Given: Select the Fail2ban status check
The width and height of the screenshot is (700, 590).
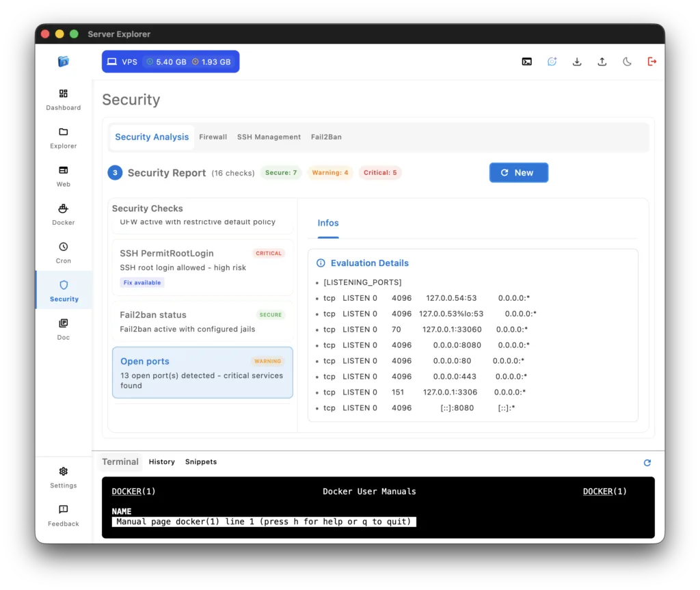Looking at the screenshot, I should [x=202, y=321].
